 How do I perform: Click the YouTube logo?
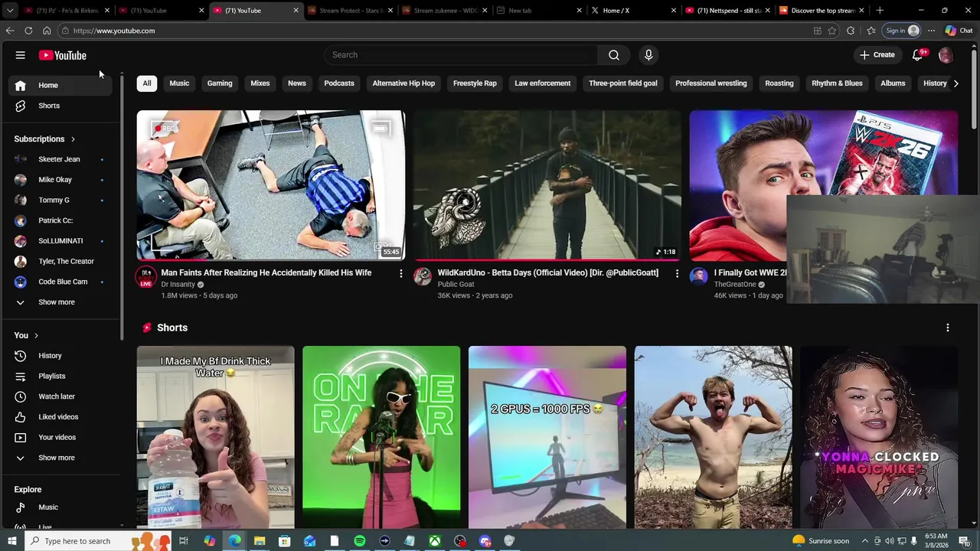(63, 55)
